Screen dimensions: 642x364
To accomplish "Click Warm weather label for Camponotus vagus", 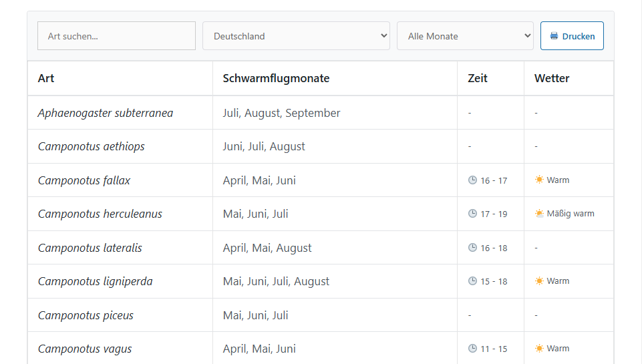I will [558, 349].
